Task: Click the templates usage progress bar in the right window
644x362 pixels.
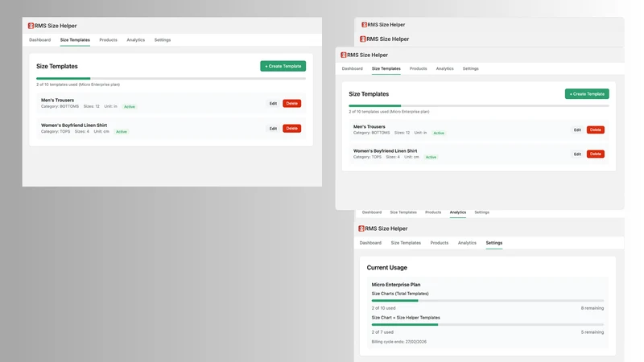Action: pyautogui.click(x=479, y=106)
